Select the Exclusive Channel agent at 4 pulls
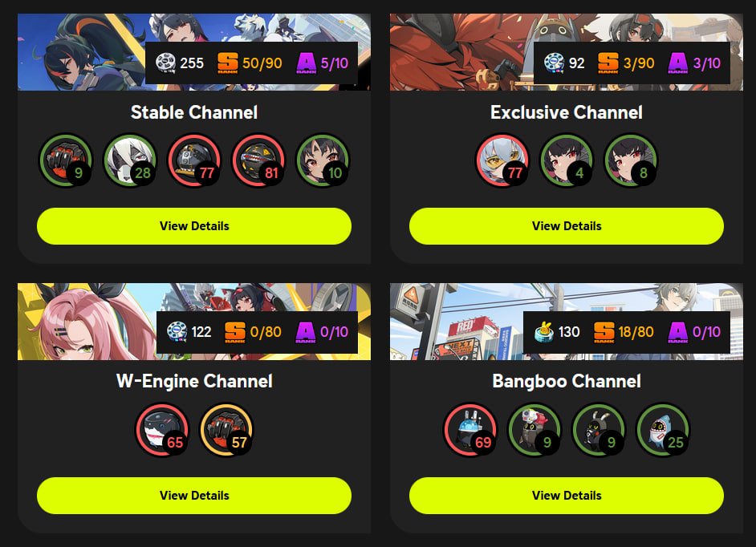This screenshot has height=547, width=756. point(567,160)
